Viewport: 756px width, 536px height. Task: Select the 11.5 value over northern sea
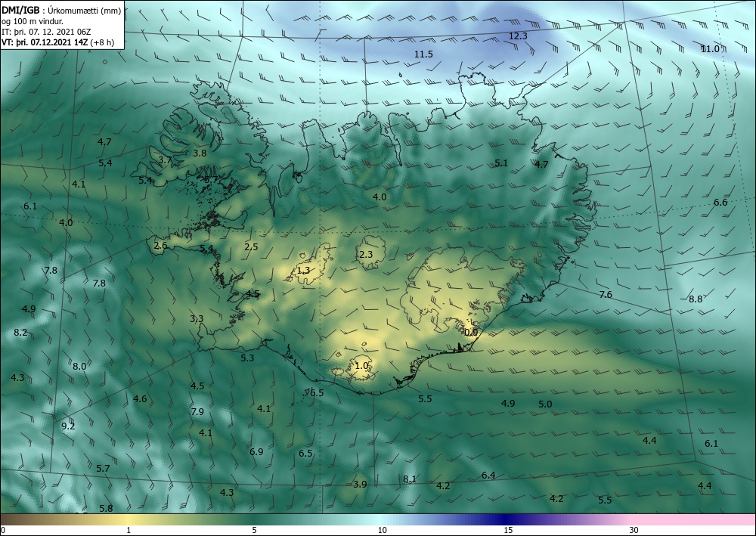[423, 54]
